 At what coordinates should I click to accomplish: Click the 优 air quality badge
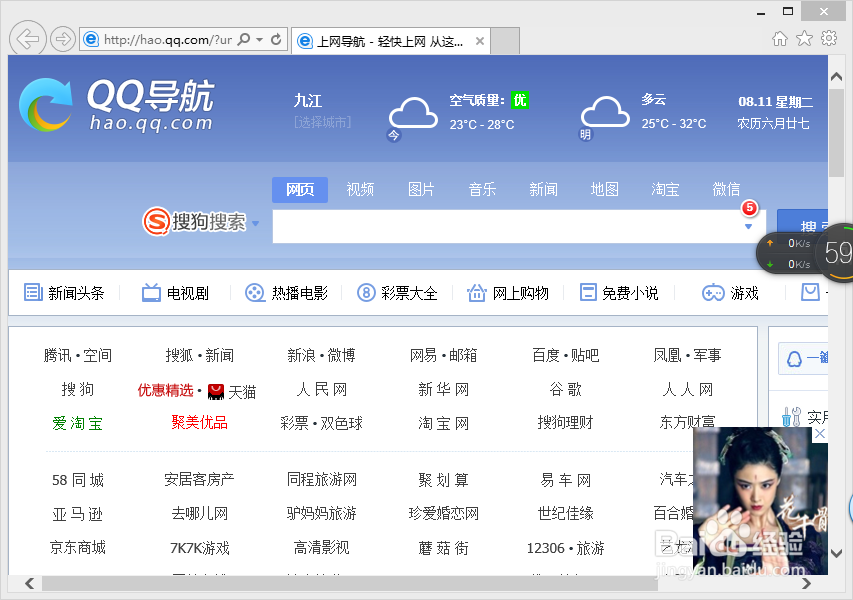click(x=520, y=100)
